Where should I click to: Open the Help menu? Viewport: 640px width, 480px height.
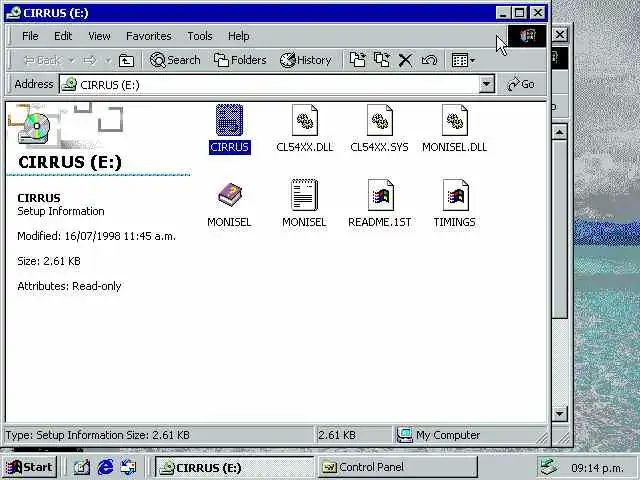tap(238, 36)
